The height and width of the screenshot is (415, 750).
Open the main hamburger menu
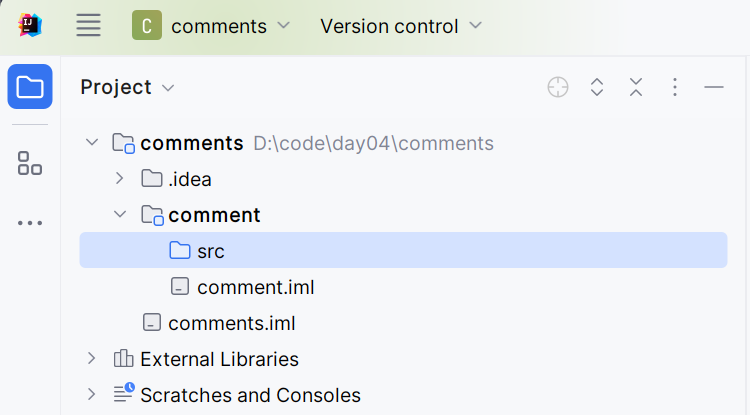click(x=89, y=26)
